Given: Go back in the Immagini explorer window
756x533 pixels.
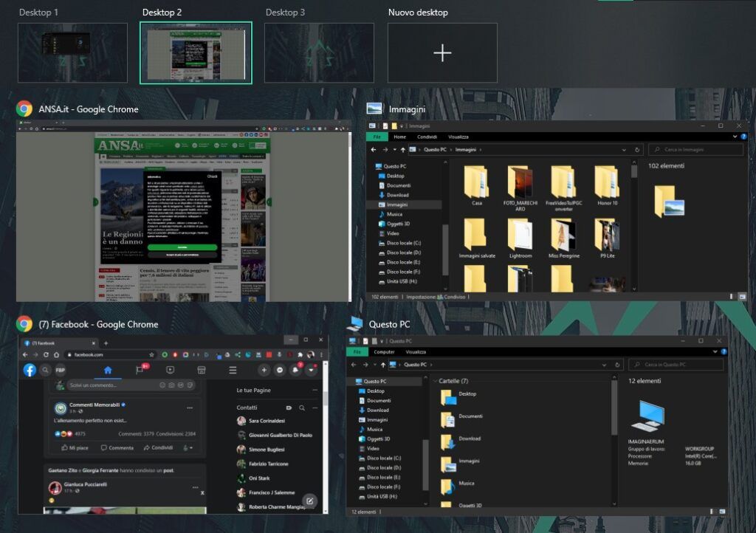Looking at the screenshot, I should (374, 150).
